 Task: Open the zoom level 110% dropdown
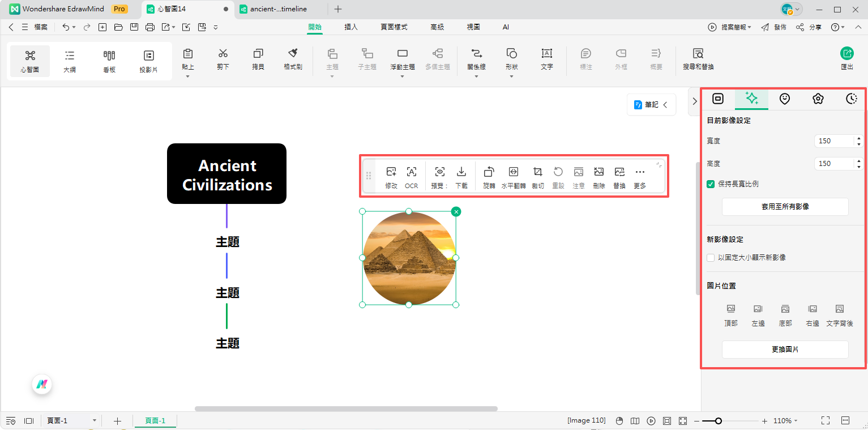[785, 421]
